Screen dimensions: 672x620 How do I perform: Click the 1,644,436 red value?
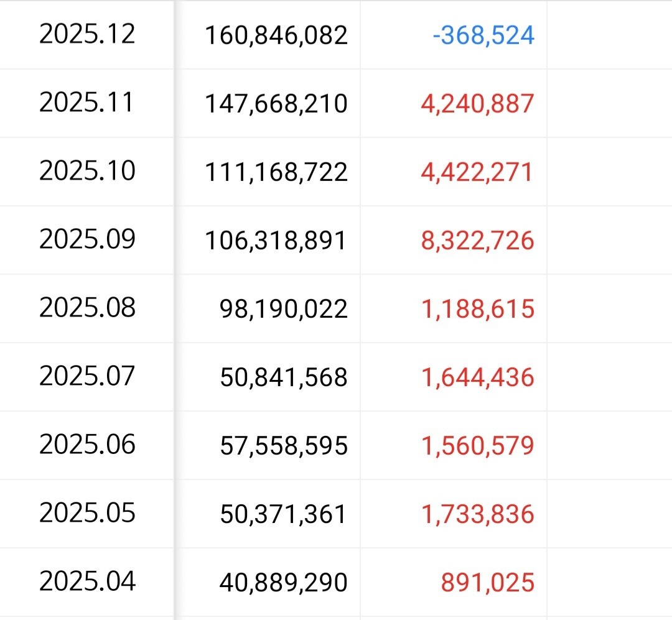pos(477,377)
